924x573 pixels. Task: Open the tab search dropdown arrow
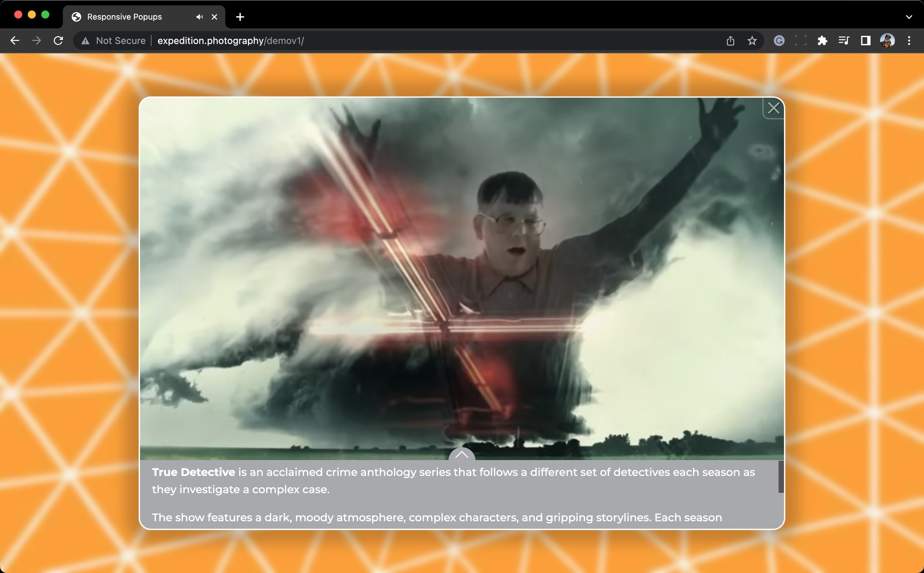(909, 17)
